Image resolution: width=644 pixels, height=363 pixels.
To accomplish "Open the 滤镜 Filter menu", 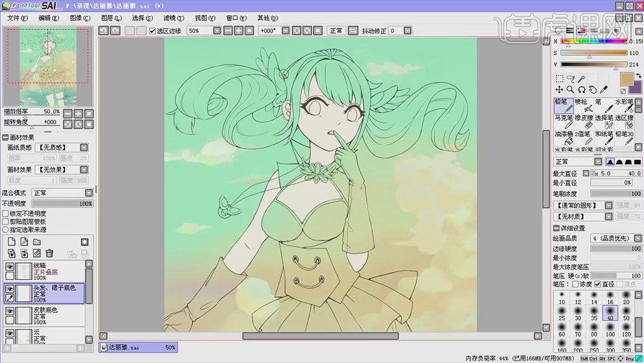I will pos(173,18).
